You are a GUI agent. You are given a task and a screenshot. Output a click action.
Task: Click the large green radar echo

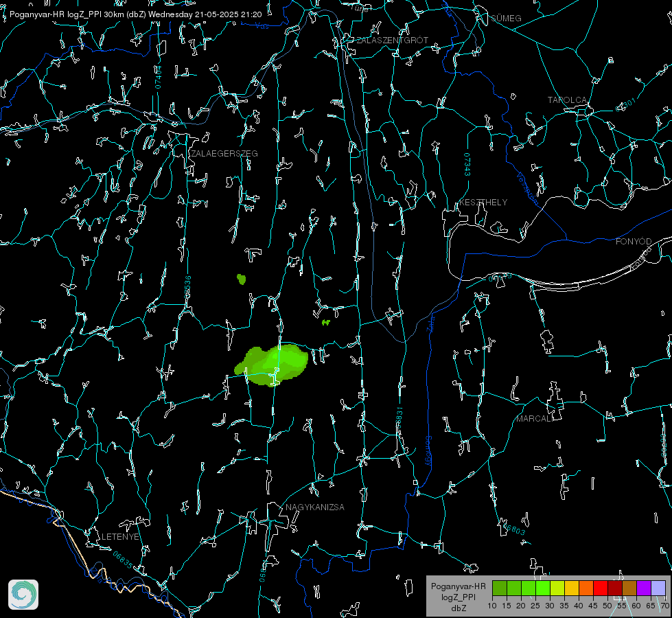(x=271, y=365)
